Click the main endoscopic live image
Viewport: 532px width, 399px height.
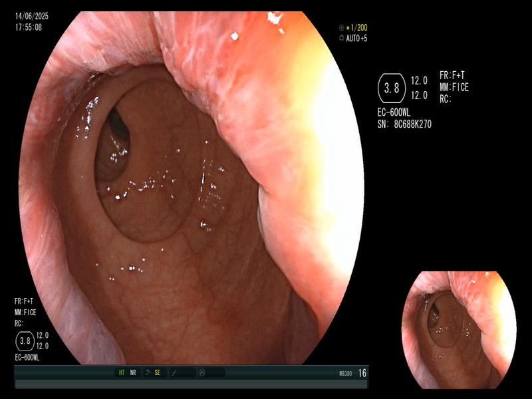tap(192, 188)
